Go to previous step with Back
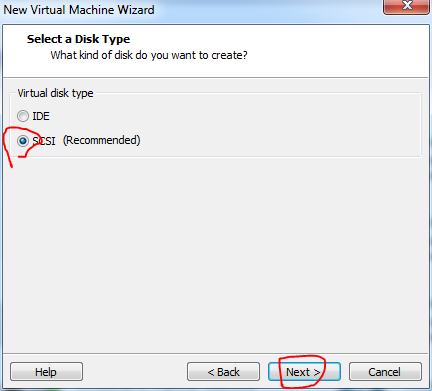Screen dimensions: 432x391 (223, 372)
